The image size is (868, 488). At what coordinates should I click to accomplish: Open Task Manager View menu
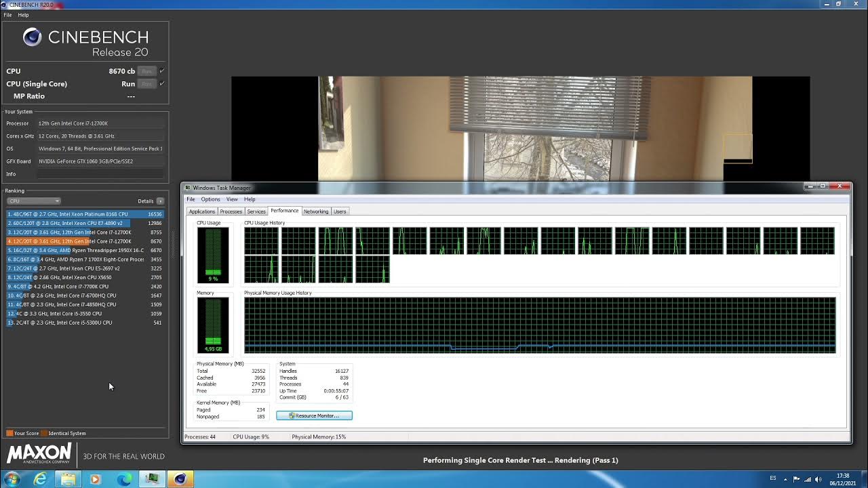click(x=232, y=199)
